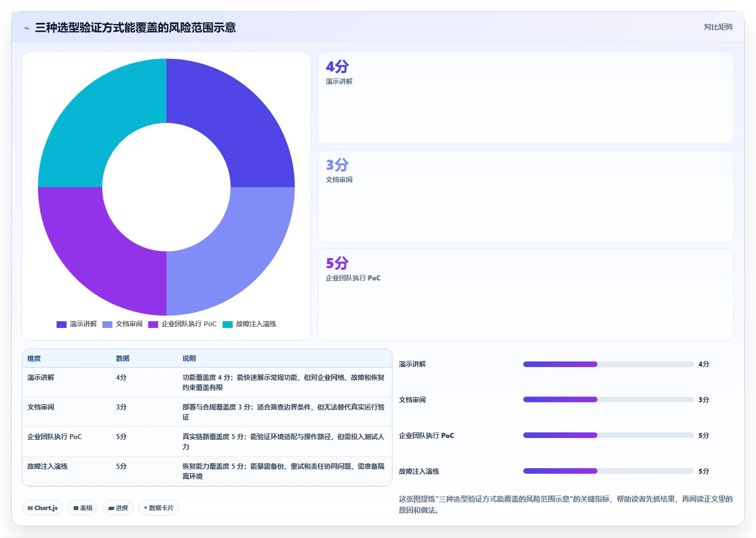The width and height of the screenshot is (756, 538).
Task: Click the 数据卡片 tag chip
Action: click(x=159, y=508)
